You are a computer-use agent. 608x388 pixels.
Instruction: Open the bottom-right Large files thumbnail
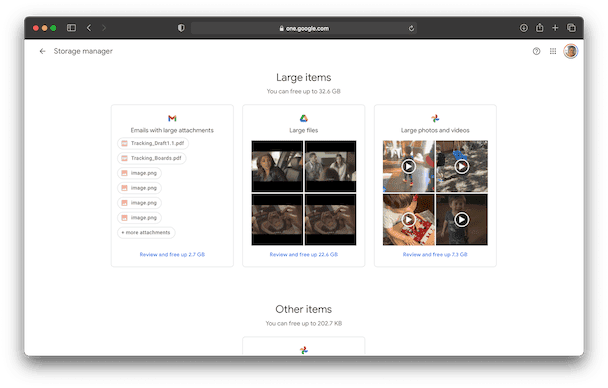(x=330, y=220)
